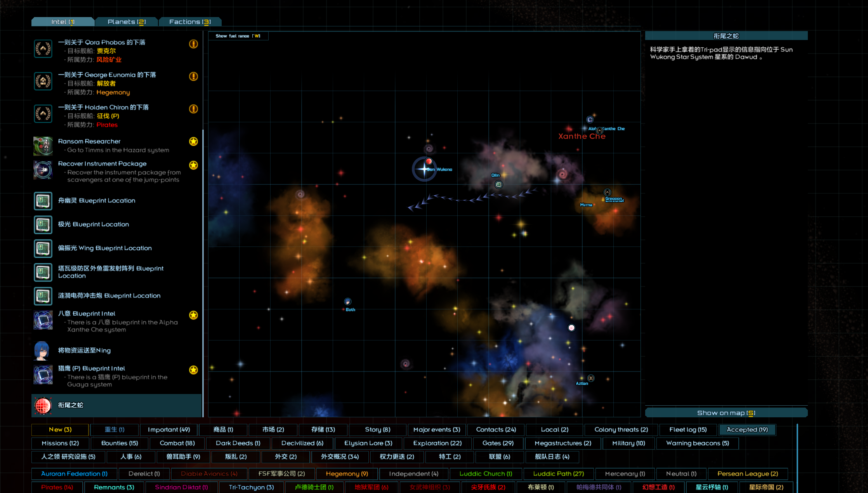This screenshot has height=493, width=868.
Task: Click the important marker on George Eunomia entry
Action: click(193, 76)
